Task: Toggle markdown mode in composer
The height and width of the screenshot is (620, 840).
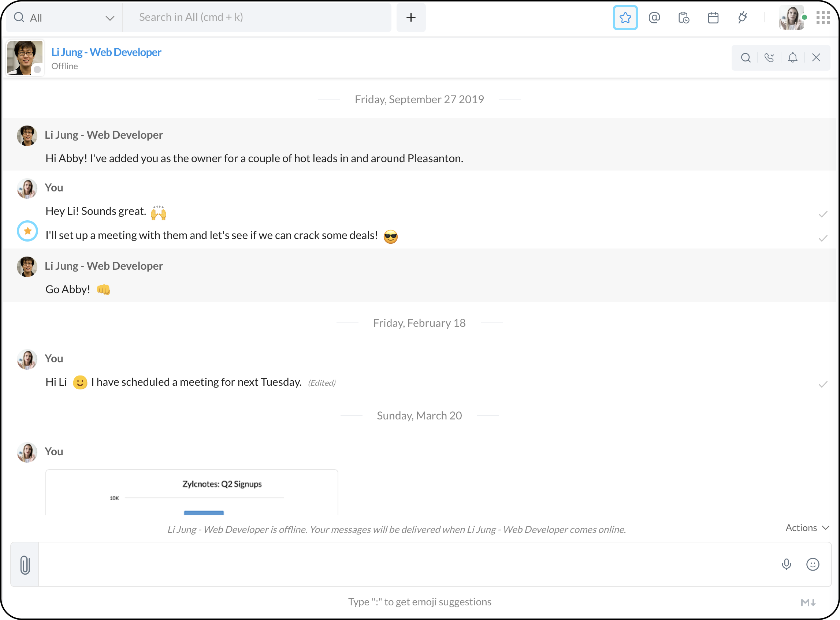Action: coord(808,603)
